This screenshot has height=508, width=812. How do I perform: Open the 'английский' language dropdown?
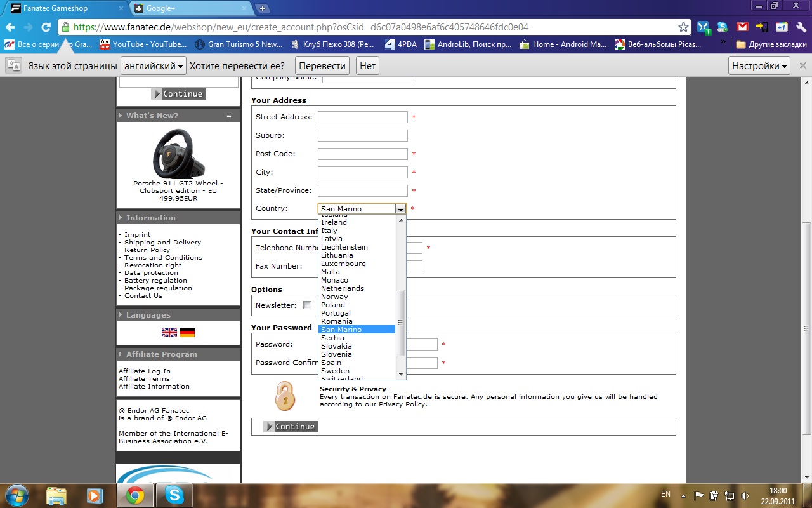pos(154,65)
